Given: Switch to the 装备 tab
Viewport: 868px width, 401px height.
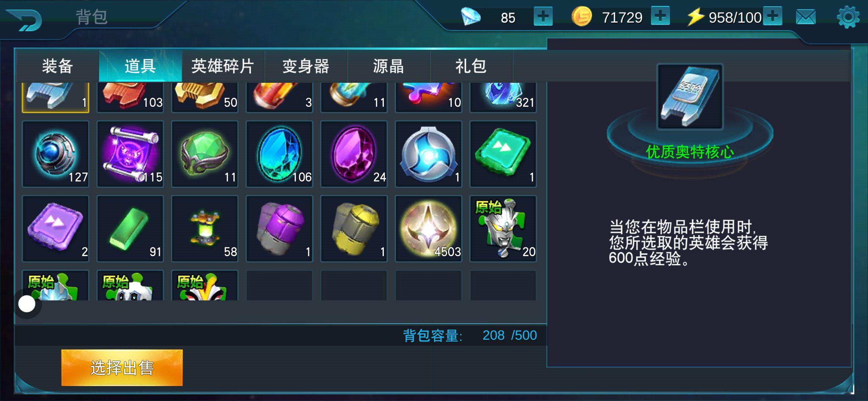Looking at the screenshot, I should 57,66.
